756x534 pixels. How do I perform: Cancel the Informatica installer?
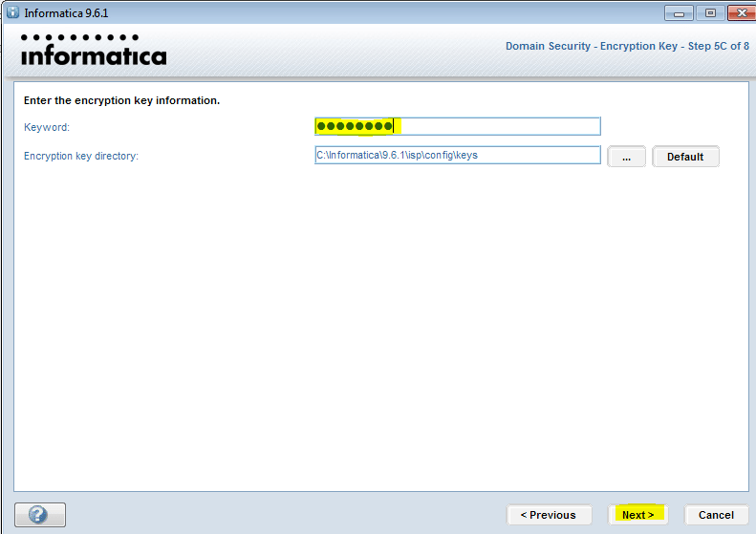tap(716, 515)
